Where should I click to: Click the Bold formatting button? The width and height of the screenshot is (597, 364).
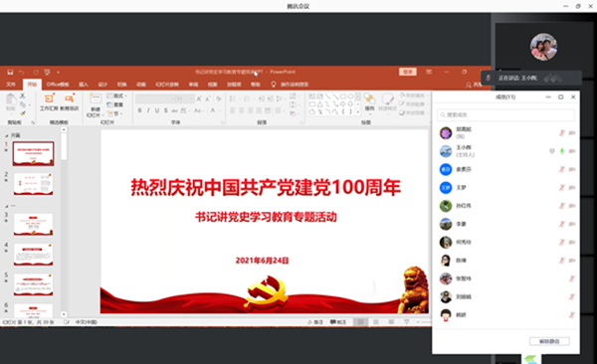point(139,110)
